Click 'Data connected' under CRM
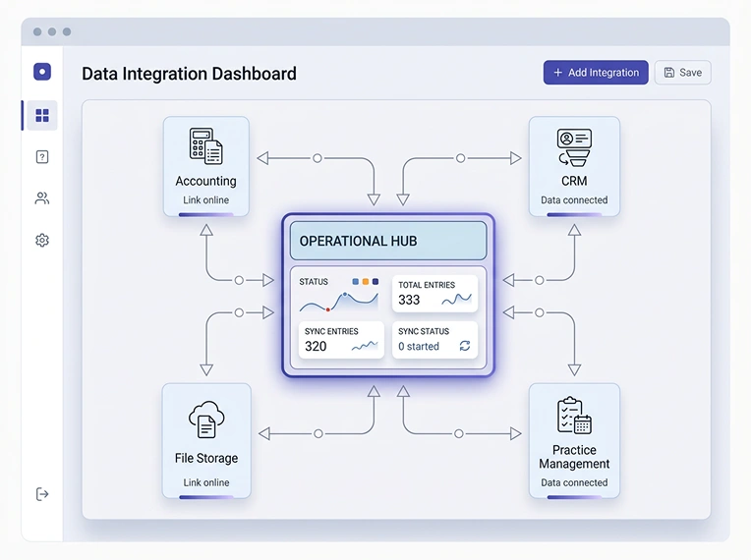The image size is (751, 560). point(574,200)
